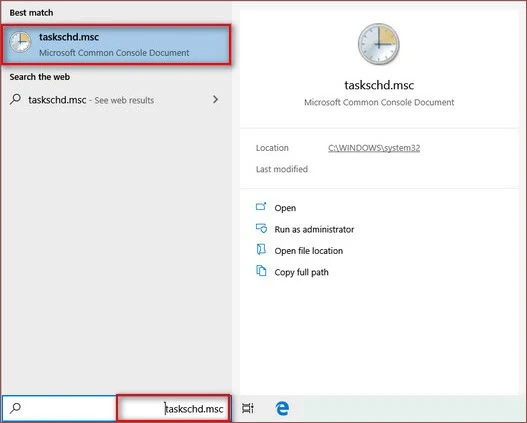The height and width of the screenshot is (423, 527).
Task: Select Run as administrator
Action: 314,229
